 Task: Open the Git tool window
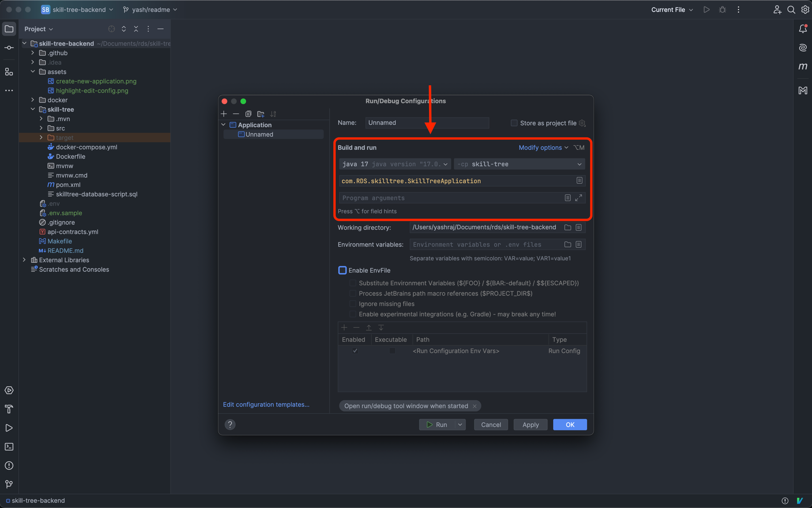9,484
